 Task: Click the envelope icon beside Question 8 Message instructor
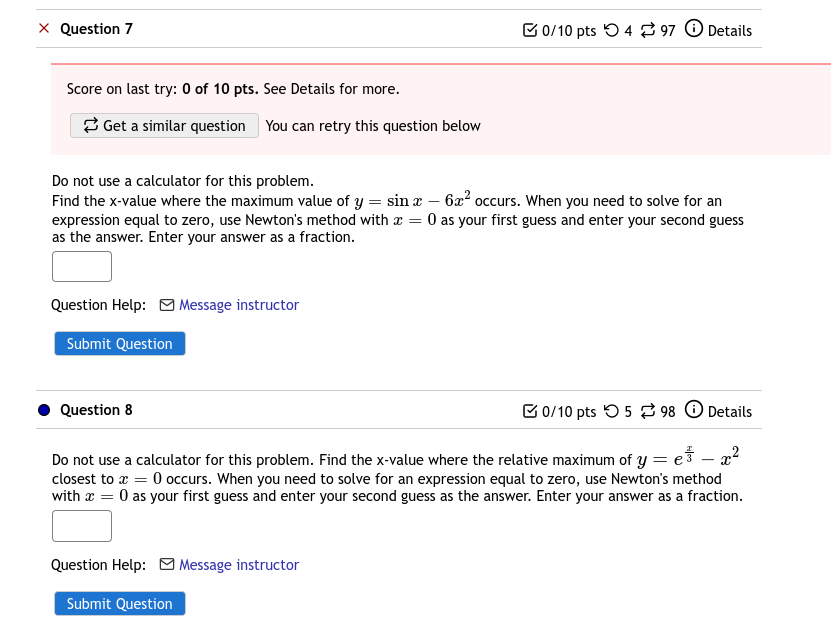[x=166, y=565]
